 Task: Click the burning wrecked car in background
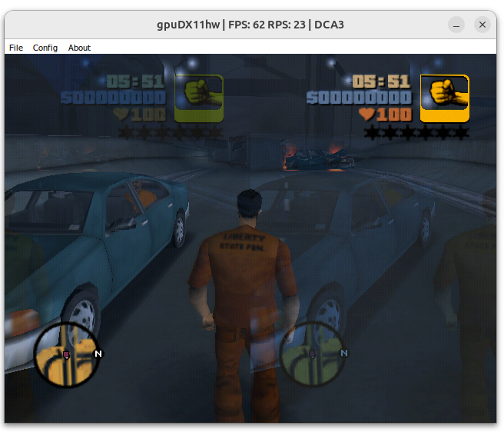tap(318, 158)
